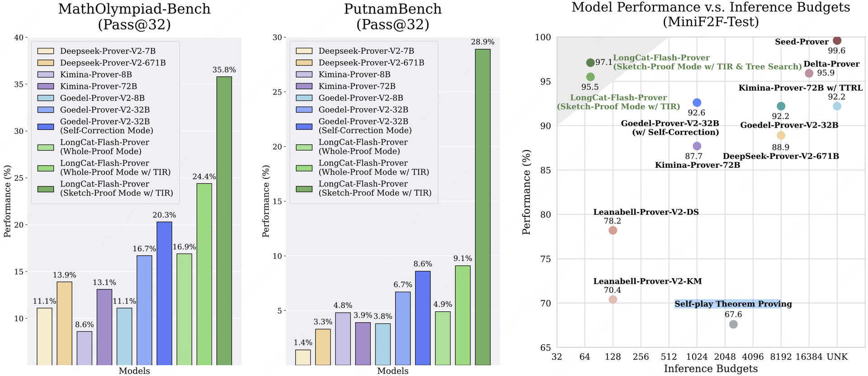Click Goedel-Prover-V2-8B legend swatch in MathOlympiad chart
The height and width of the screenshot is (376, 868).
coord(46,98)
